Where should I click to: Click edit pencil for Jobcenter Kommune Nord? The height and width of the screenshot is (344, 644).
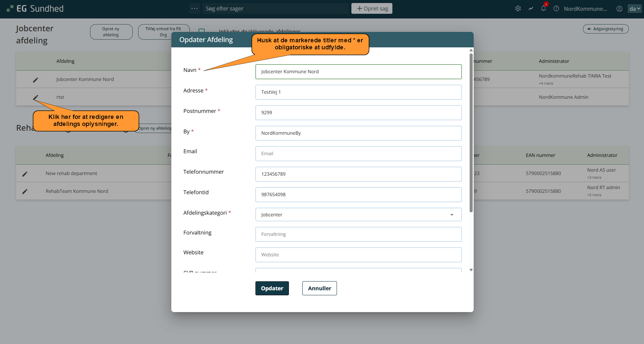[36, 80]
